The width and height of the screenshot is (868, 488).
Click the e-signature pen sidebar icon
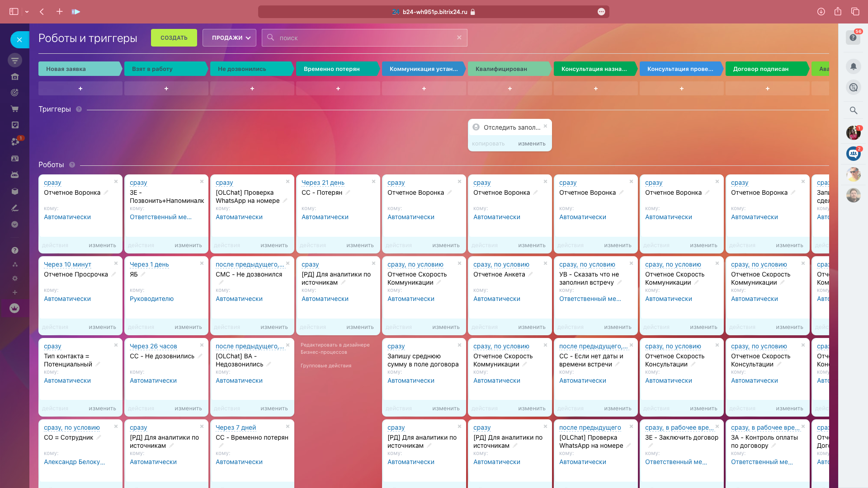tap(14, 208)
